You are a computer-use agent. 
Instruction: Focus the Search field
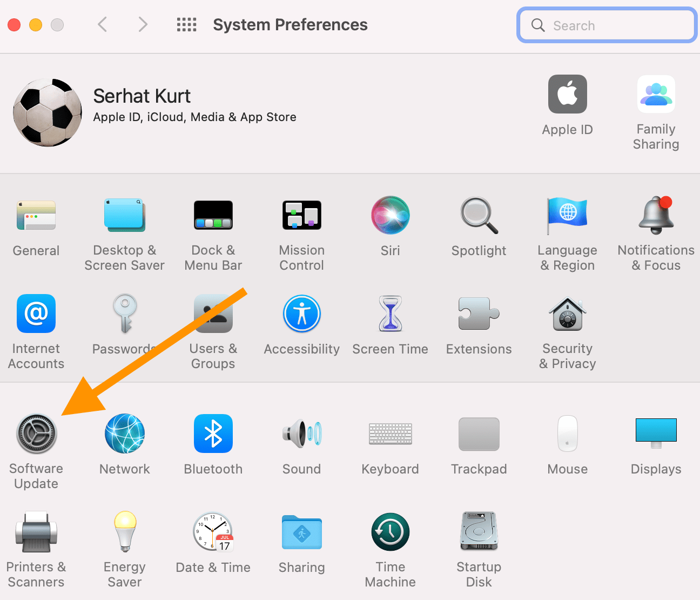tap(607, 25)
